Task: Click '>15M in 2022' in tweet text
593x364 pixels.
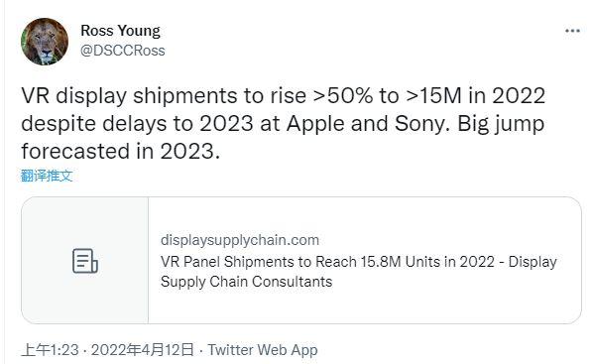Action: [x=475, y=95]
